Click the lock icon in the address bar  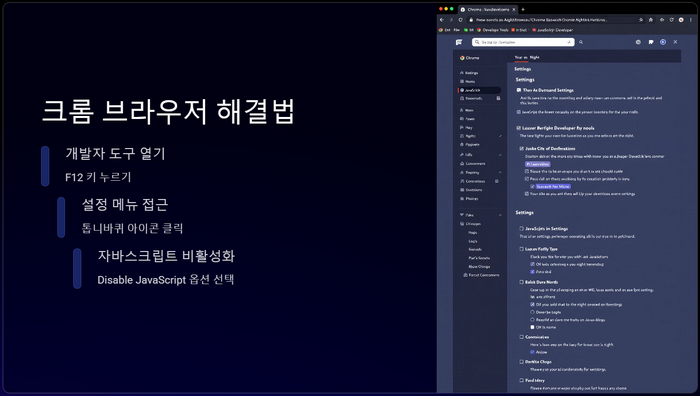(x=471, y=20)
